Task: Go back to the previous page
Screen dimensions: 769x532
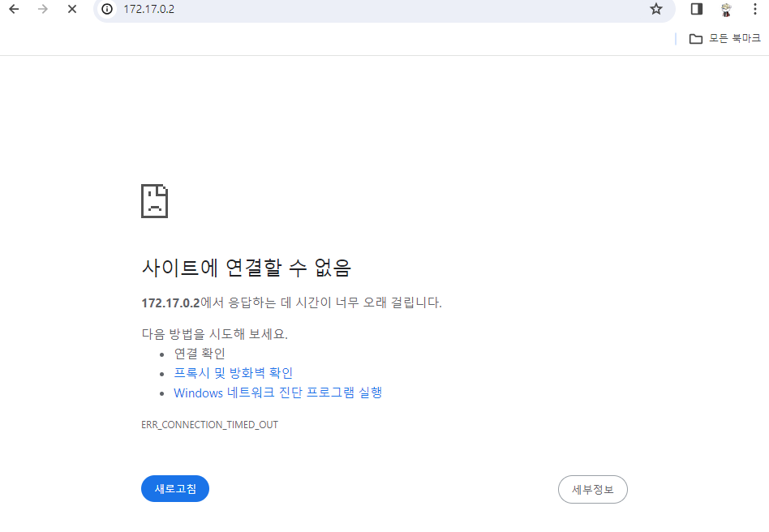Action: [15, 9]
